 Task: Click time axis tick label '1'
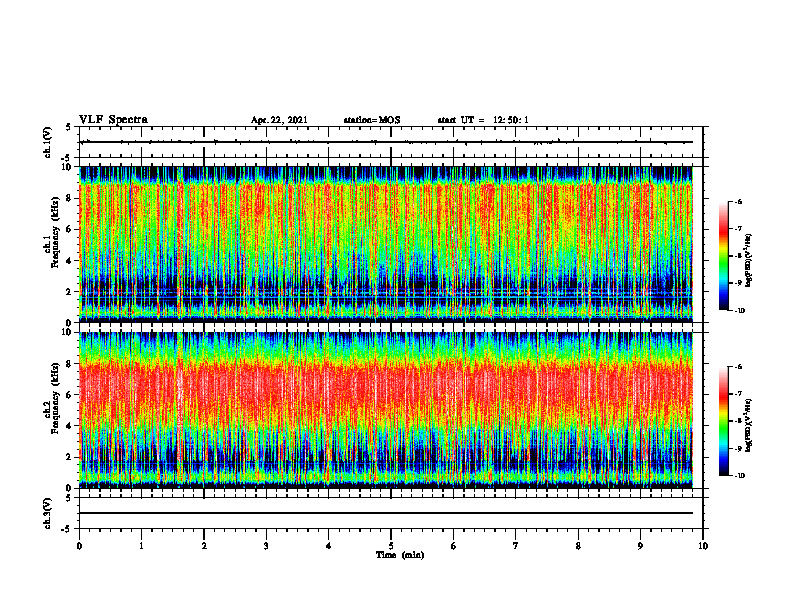pos(141,546)
